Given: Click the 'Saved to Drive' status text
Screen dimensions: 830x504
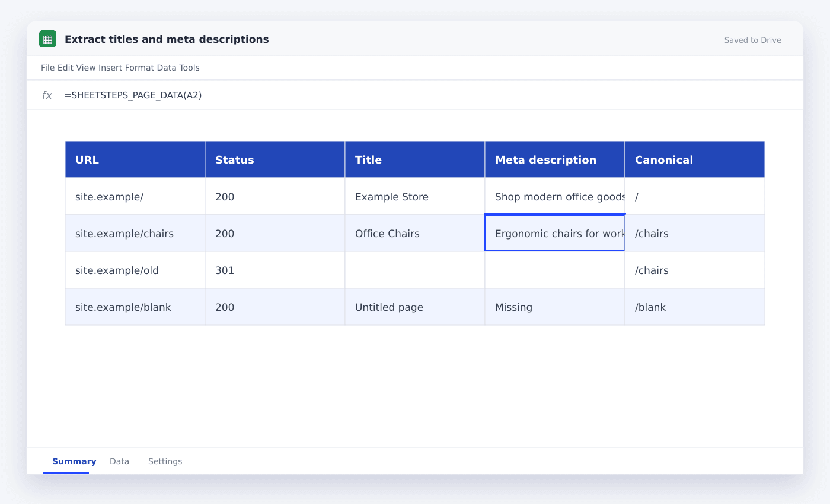Looking at the screenshot, I should tap(752, 40).
